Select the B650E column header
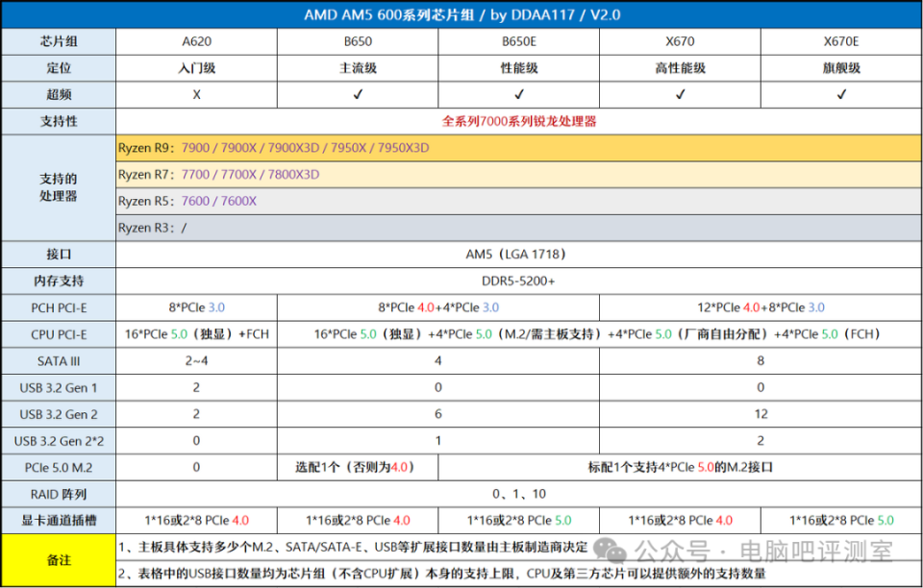 (x=518, y=41)
